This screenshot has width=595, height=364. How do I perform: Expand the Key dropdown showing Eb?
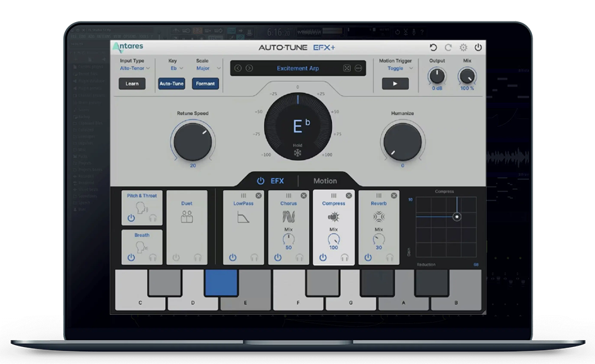pos(176,68)
